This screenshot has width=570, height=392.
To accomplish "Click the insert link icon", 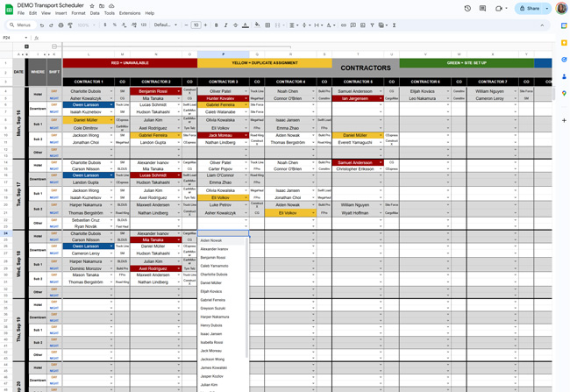I will pyautogui.click(x=344, y=25).
